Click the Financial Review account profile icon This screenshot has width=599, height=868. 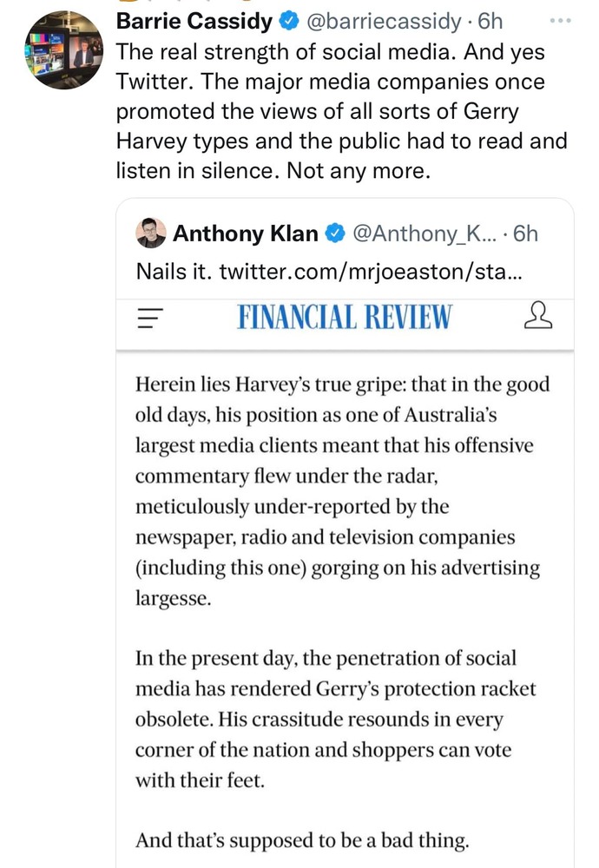tap(538, 317)
